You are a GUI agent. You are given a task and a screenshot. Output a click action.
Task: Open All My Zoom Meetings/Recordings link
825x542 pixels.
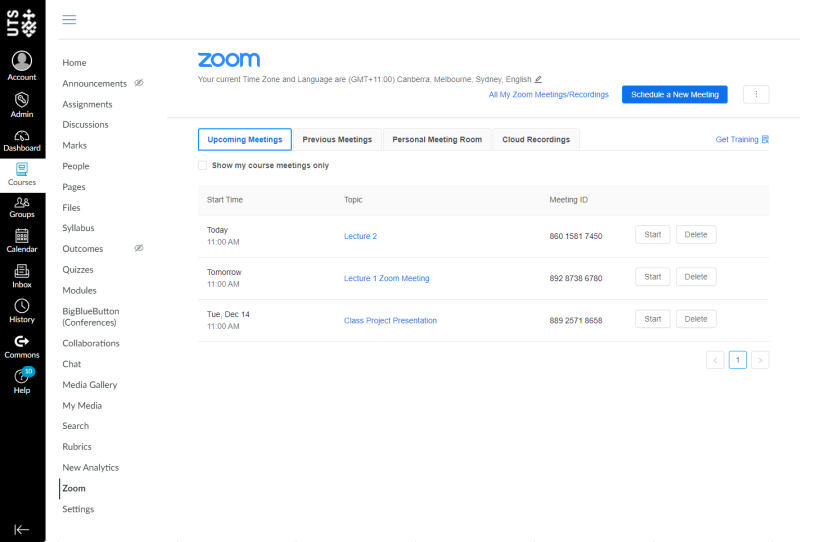548,95
